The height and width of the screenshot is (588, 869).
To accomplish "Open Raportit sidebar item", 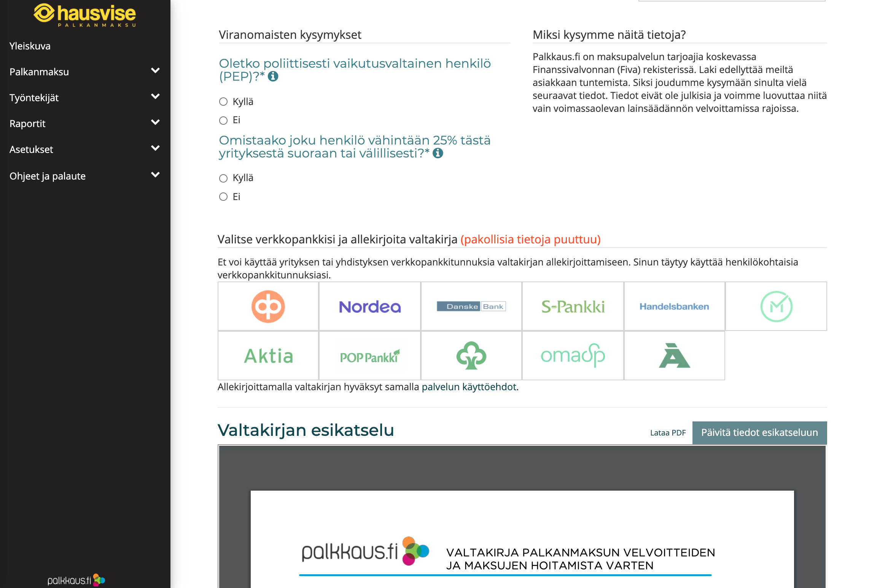I will click(x=27, y=124).
